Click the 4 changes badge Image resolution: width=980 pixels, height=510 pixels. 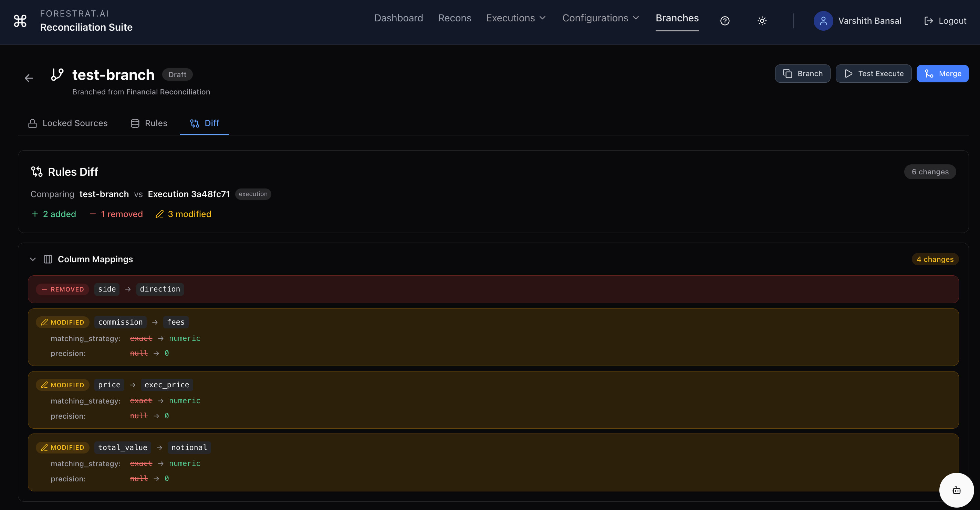935,259
